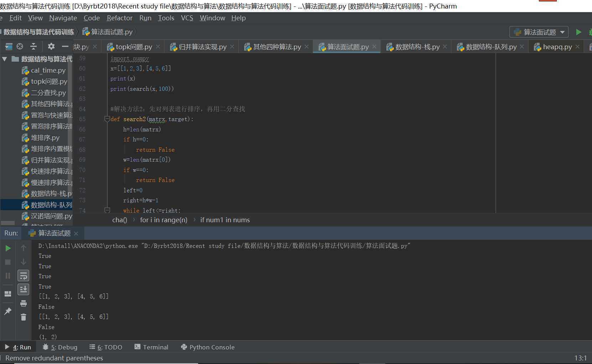This screenshot has height=364, width=592.
Task: Move down the stack trace arrow
Action: (24, 261)
